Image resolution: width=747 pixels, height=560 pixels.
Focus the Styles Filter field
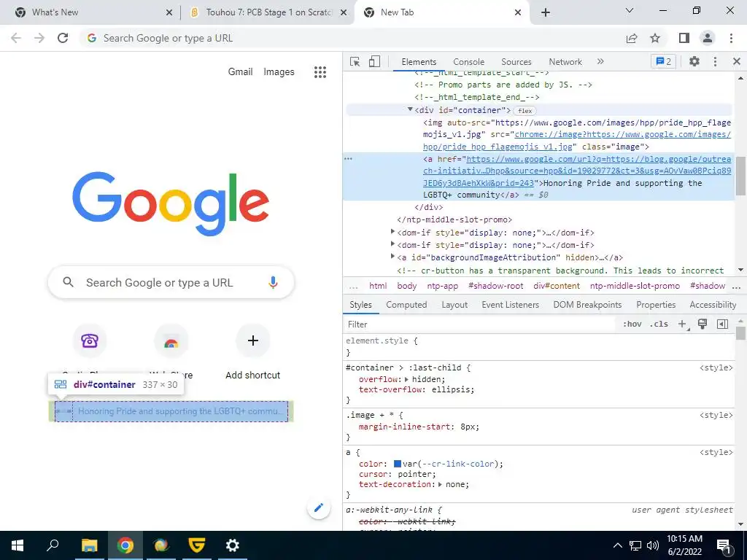coord(480,324)
